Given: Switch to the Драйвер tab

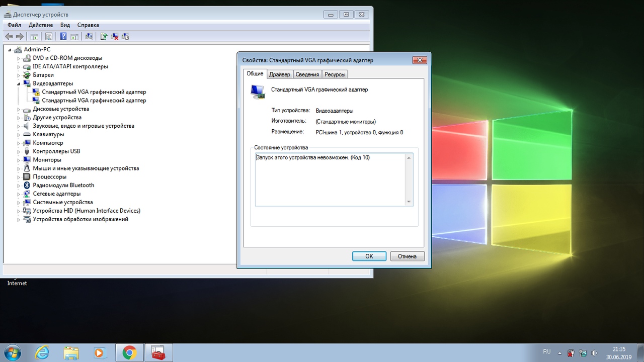Looking at the screenshot, I should 279,74.
